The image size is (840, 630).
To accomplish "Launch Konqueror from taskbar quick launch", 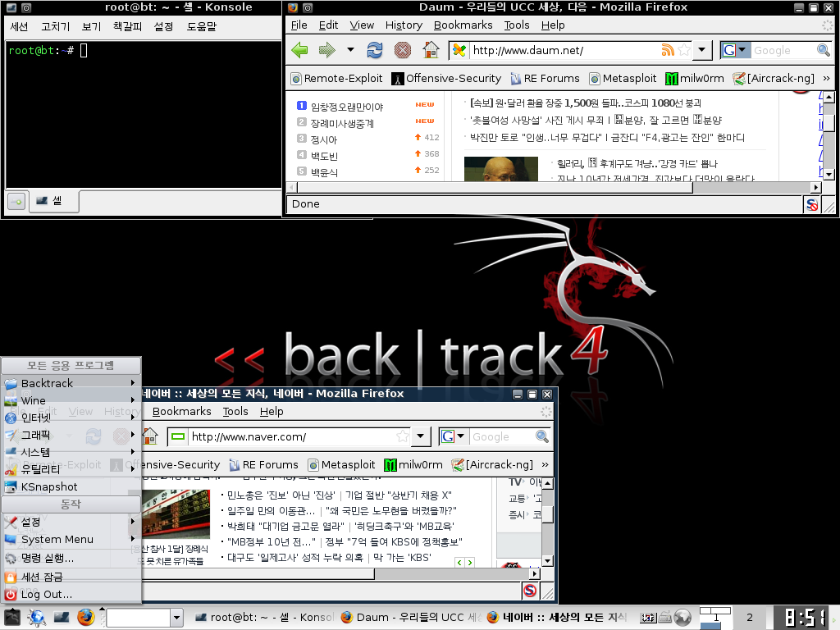I will click(x=36, y=618).
